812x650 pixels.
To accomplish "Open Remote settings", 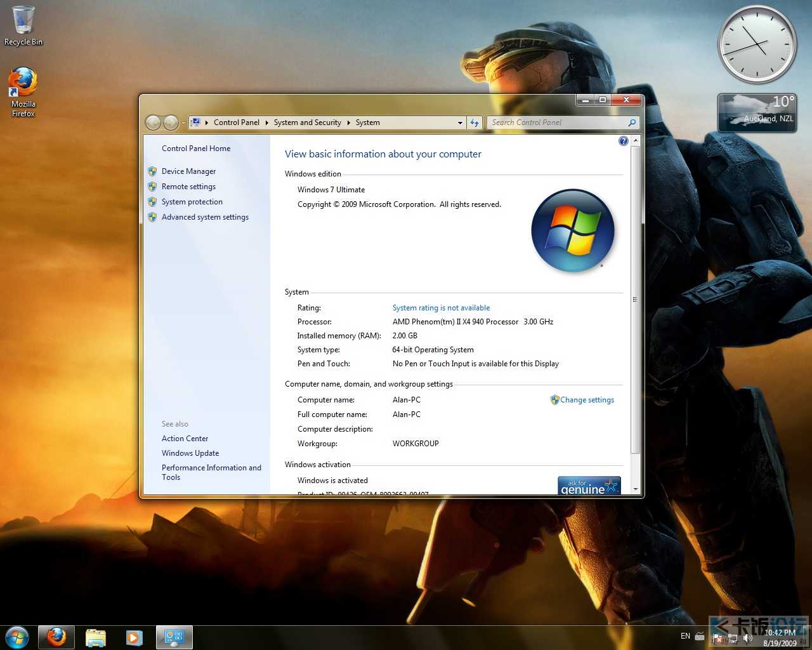I will [188, 187].
